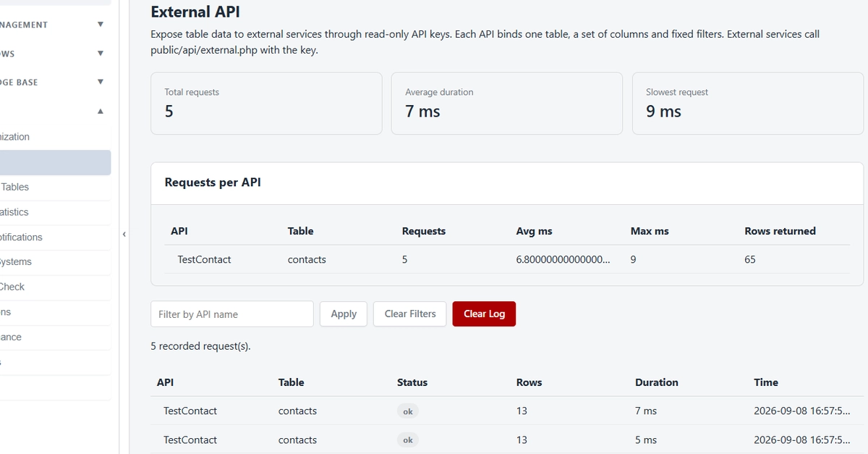Screen dimensions: 868x454
Task: Select the highlighted active sidebar item
Action: coord(55,162)
